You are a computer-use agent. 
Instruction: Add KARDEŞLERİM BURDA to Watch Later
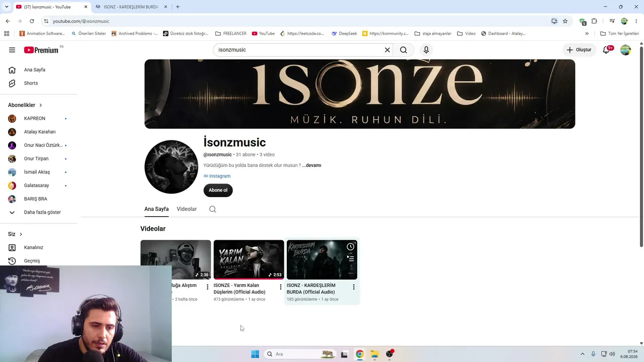pos(351,247)
